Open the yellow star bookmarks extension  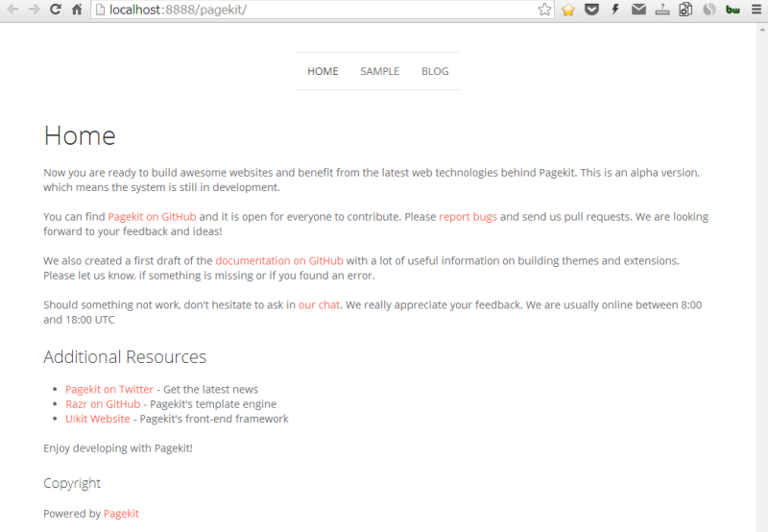568,10
